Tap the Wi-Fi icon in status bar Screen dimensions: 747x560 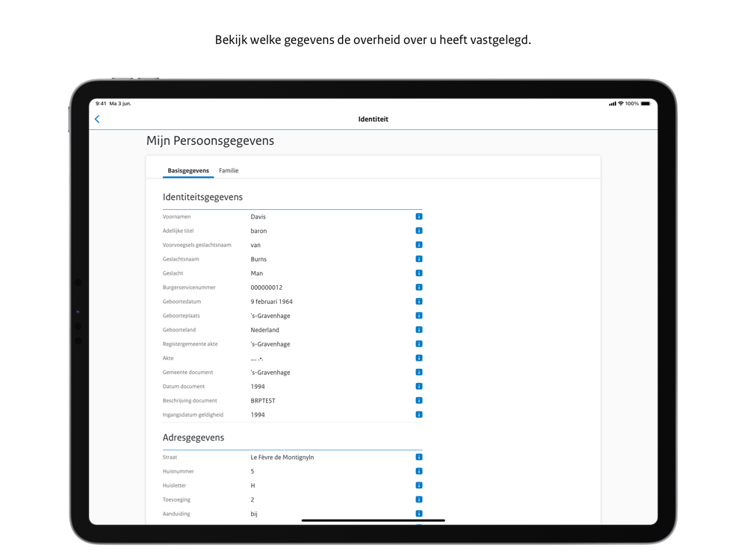tap(621, 103)
